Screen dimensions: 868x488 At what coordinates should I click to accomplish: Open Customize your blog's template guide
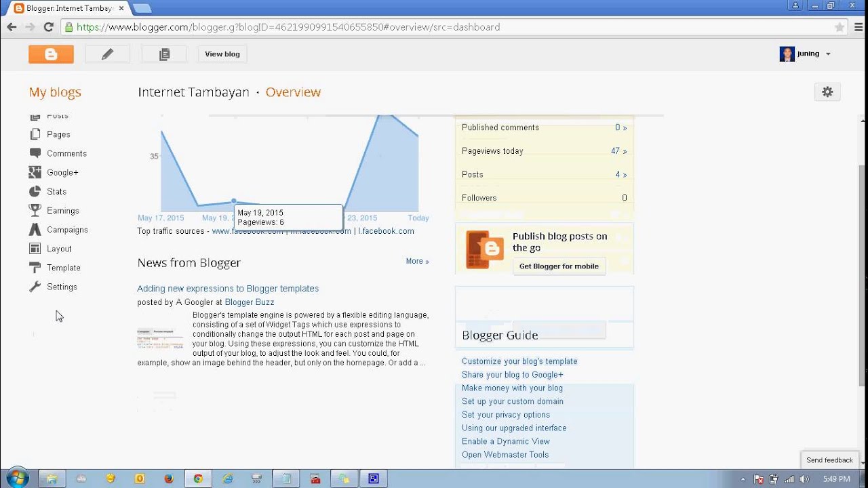click(519, 361)
